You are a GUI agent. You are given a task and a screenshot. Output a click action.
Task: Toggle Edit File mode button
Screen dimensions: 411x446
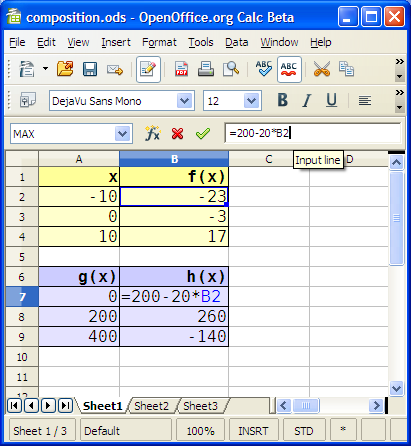point(148,69)
